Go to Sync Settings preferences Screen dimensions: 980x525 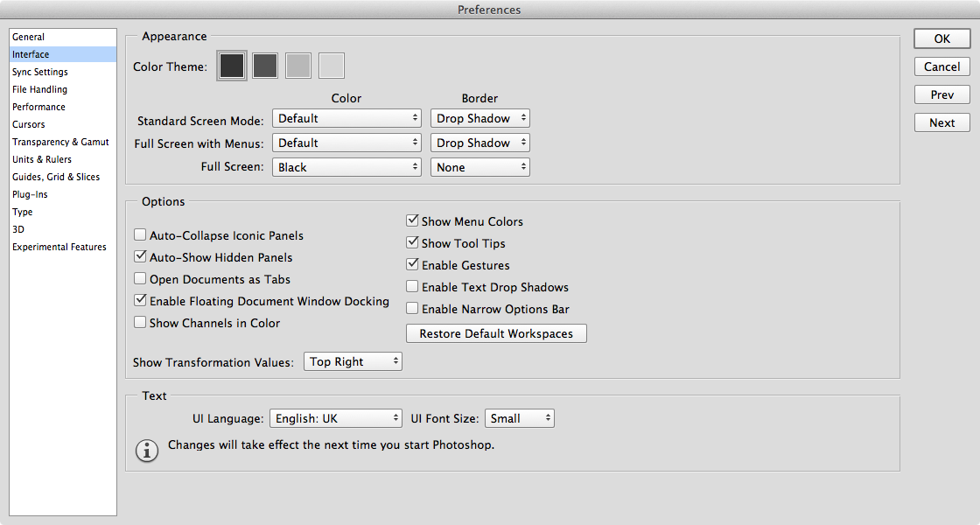pyautogui.click(x=63, y=72)
